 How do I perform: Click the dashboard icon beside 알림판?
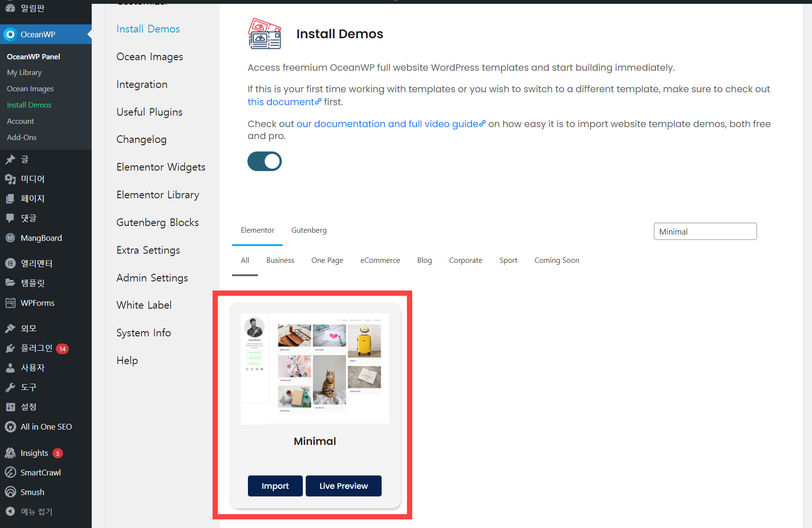pyautogui.click(x=10, y=8)
